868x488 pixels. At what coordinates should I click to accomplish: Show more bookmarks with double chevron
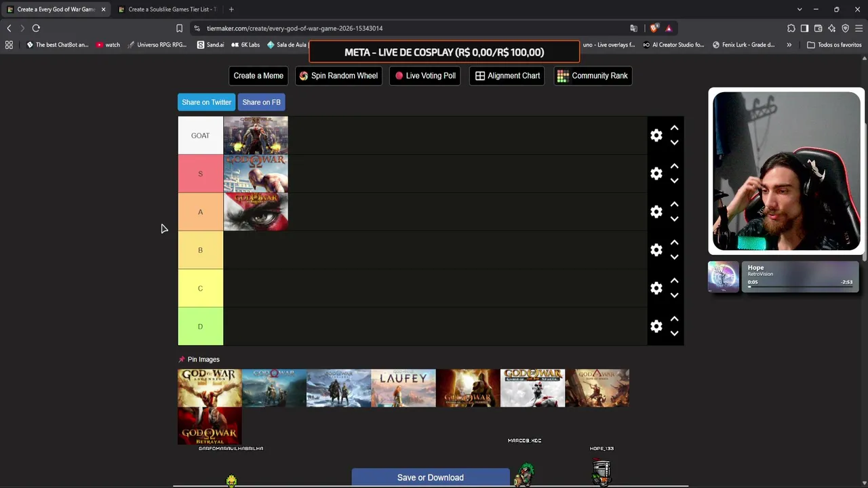tap(789, 45)
